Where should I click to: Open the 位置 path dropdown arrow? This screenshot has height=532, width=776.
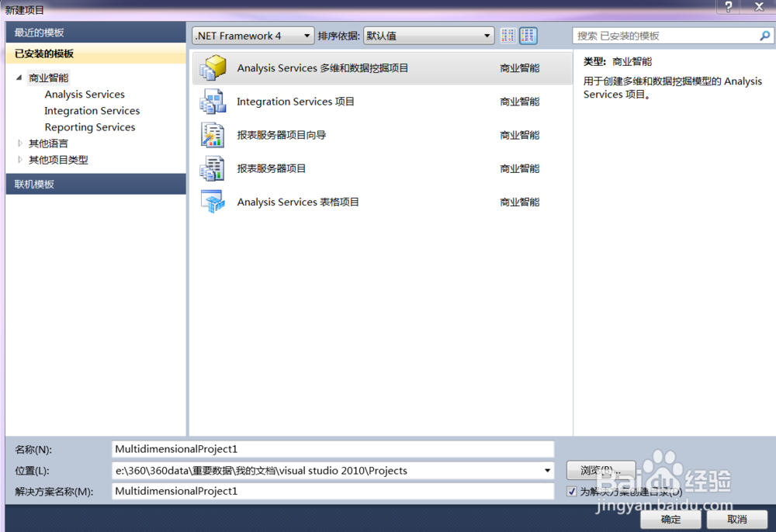point(547,470)
